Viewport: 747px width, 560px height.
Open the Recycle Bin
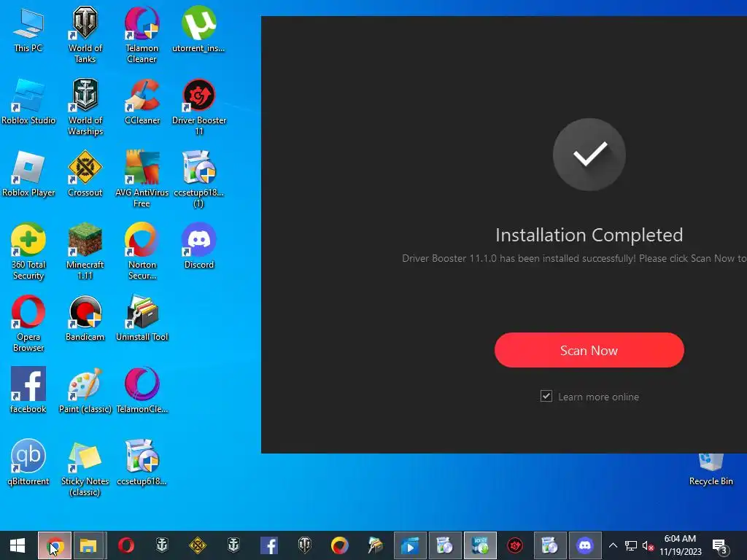point(711,470)
